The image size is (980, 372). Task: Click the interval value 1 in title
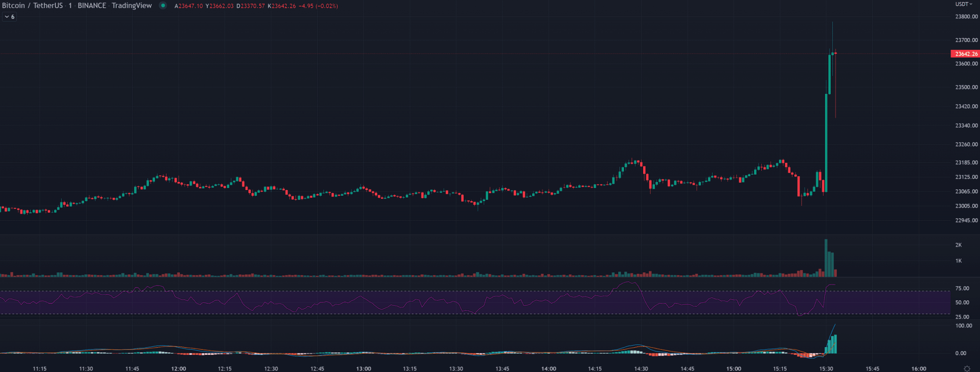click(70, 6)
